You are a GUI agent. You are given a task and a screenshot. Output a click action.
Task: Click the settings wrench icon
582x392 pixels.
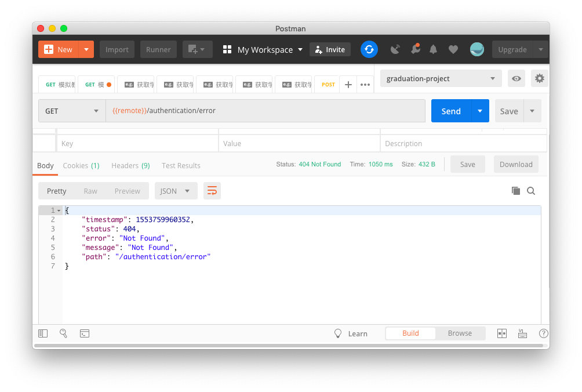415,49
